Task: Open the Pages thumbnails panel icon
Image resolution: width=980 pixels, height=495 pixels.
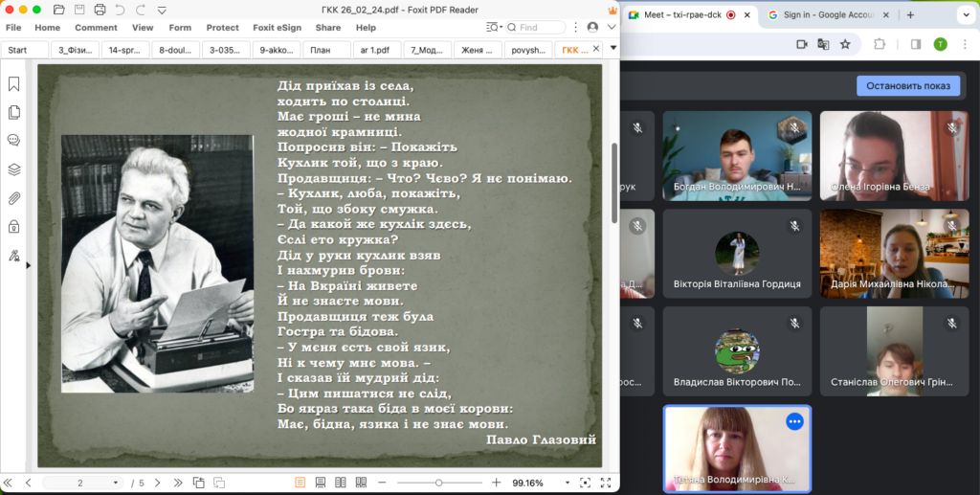Action: (x=13, y=112)
